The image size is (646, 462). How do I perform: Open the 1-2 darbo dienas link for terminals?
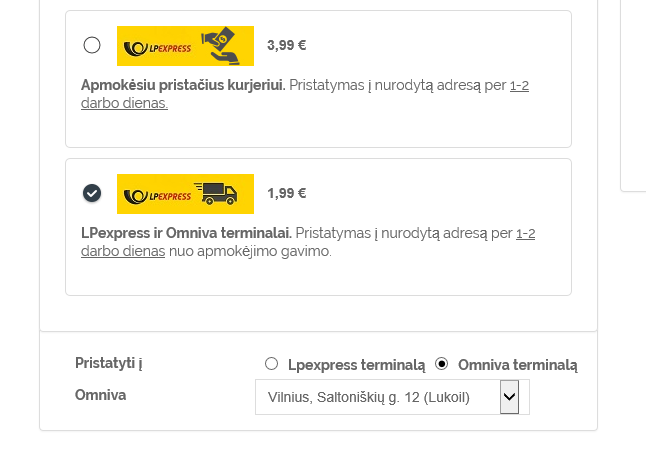coord(525,234)
